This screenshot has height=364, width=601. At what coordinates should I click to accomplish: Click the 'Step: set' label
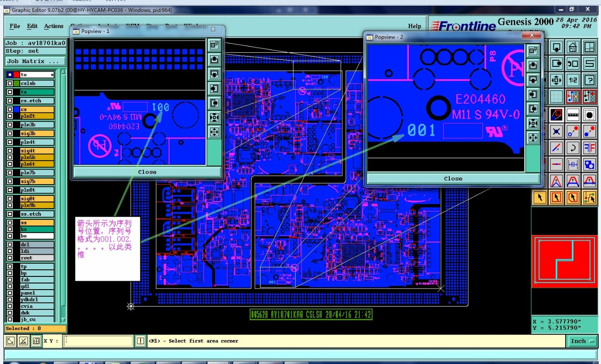(22, 51)
